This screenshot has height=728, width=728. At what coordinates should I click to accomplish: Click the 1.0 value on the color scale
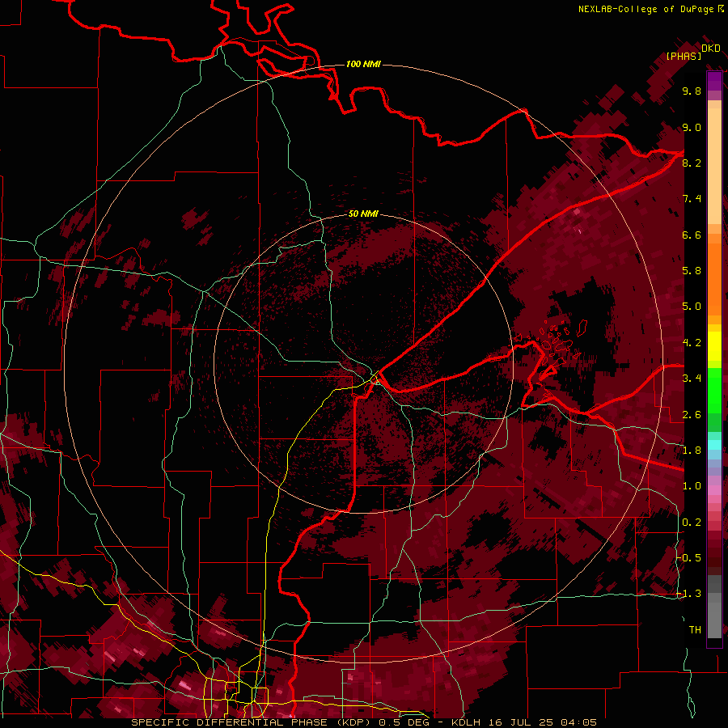point(692,485)
